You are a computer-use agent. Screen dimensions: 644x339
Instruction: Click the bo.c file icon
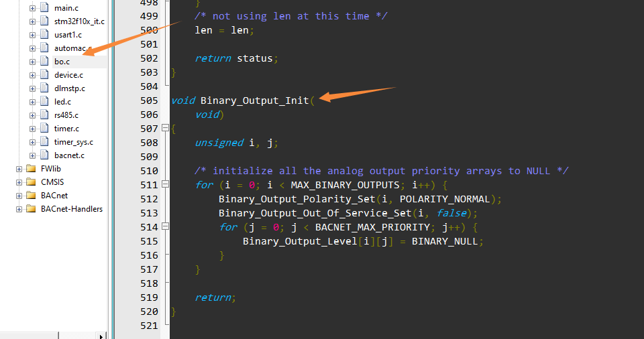44,62
